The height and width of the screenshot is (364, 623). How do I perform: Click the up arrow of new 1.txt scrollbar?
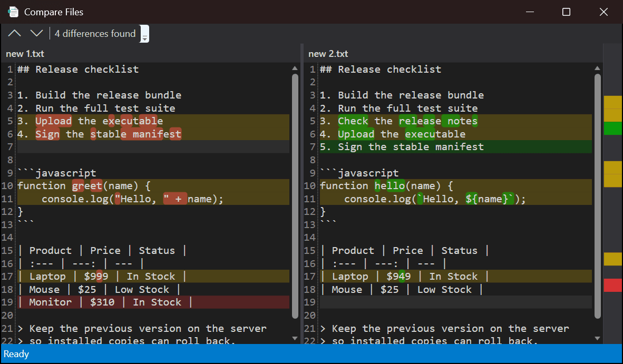(295, 68)
